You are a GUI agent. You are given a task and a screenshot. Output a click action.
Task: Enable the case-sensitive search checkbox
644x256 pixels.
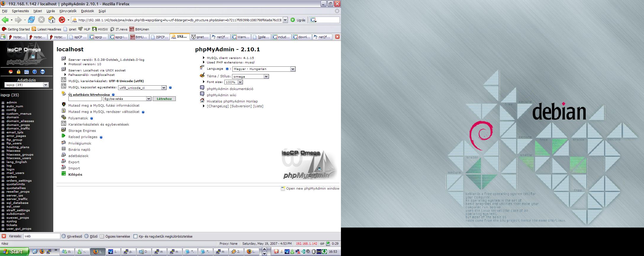[x=135, y=236]
